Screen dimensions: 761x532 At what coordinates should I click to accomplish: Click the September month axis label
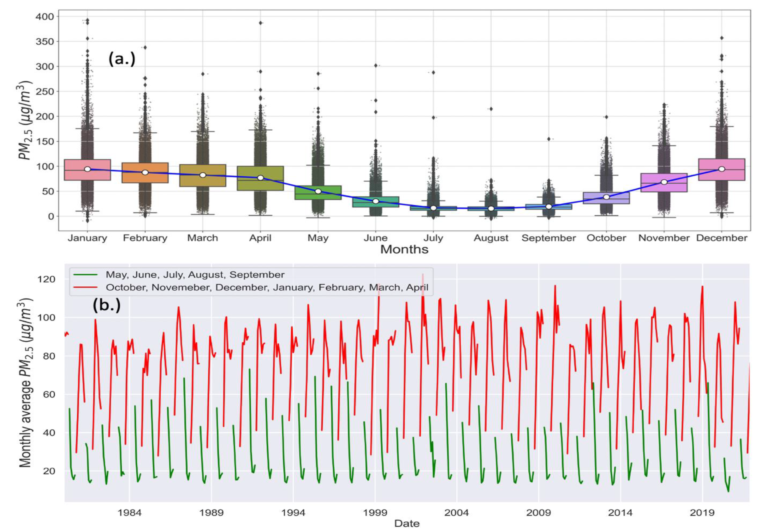click(x=549, y=238)
